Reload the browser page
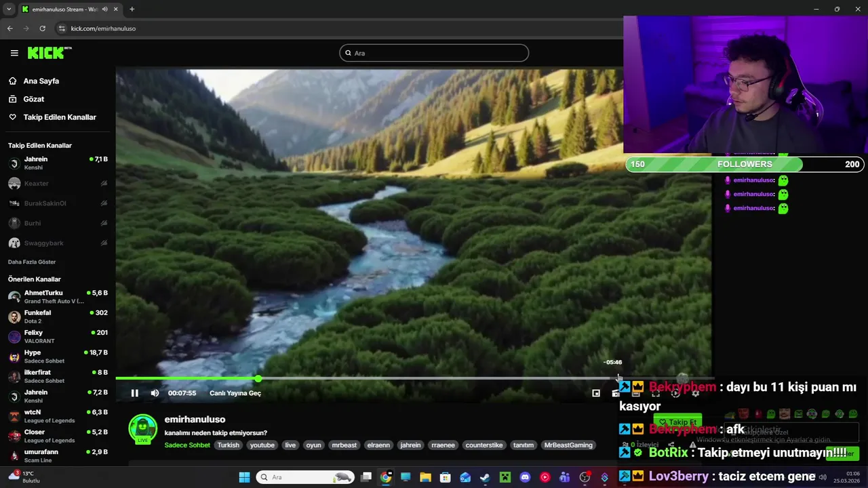This screenshot has height=488, width=868. pyautogui.click(x=42, y=28)
